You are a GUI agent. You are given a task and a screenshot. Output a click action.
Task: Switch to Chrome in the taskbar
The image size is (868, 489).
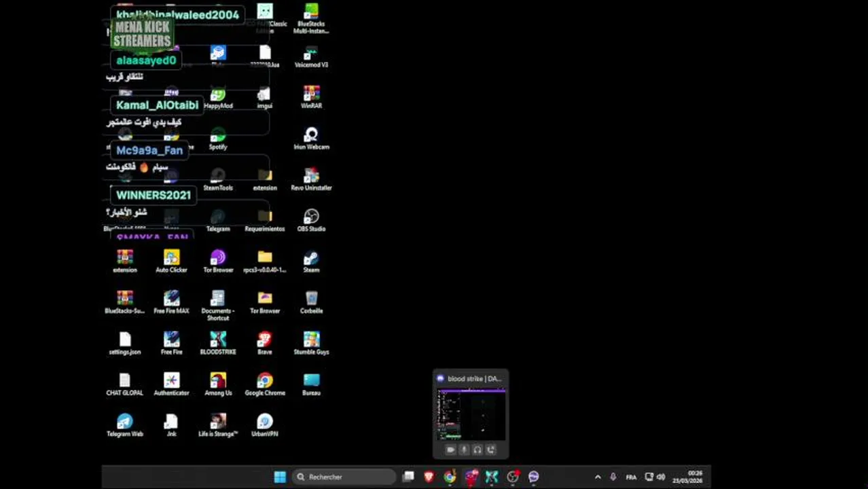pos(450,477)
